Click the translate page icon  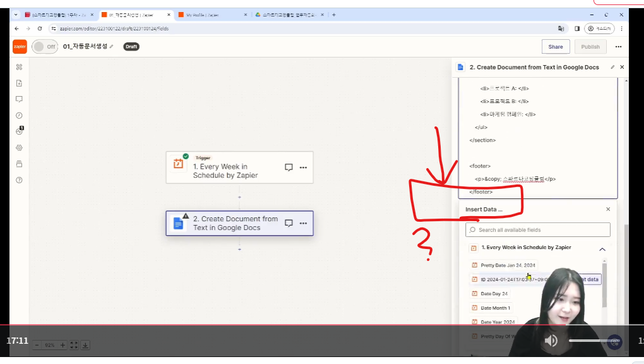point(561,28)
